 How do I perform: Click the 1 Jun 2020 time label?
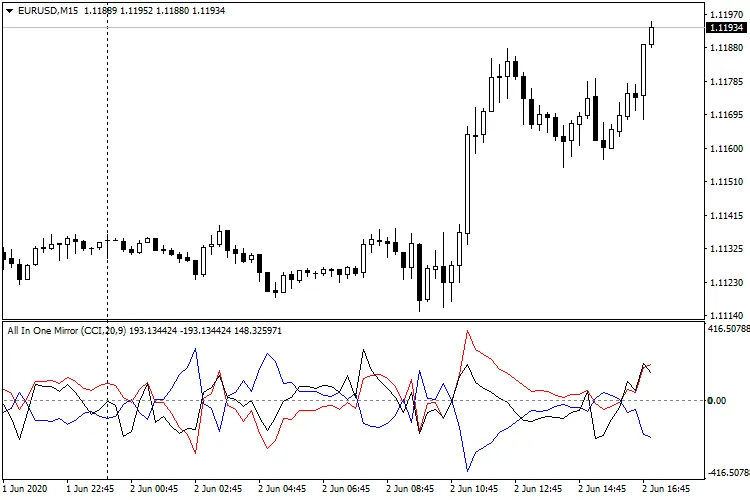pyautogui.click(x=27, y=490)
